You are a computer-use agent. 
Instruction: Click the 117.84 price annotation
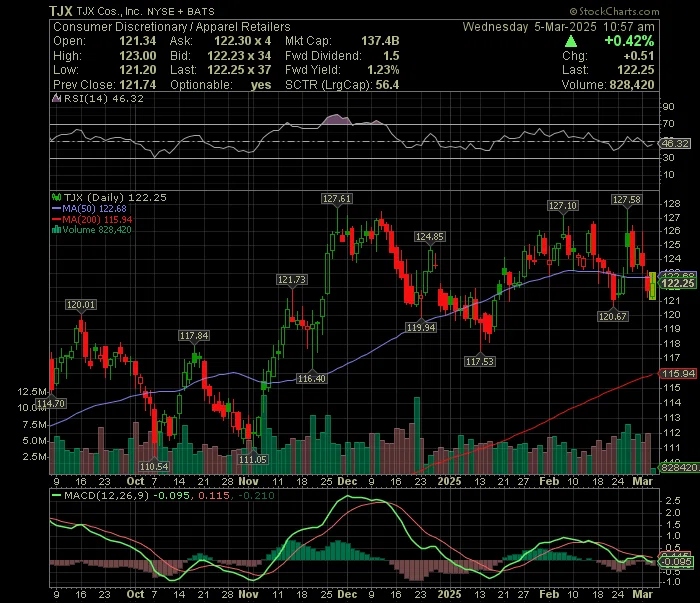tap(194, 336)
